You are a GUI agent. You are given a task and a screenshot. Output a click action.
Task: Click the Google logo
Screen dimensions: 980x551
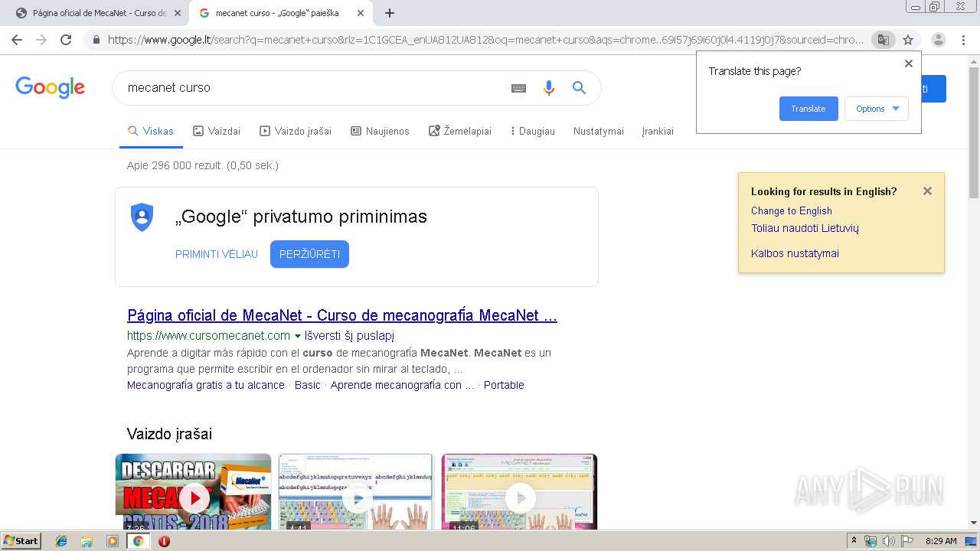pos(51,87)
